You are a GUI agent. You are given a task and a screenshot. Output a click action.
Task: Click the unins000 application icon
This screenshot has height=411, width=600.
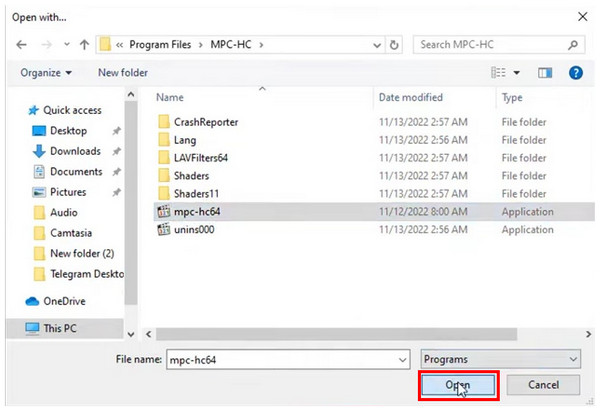[x=164, y=230]
